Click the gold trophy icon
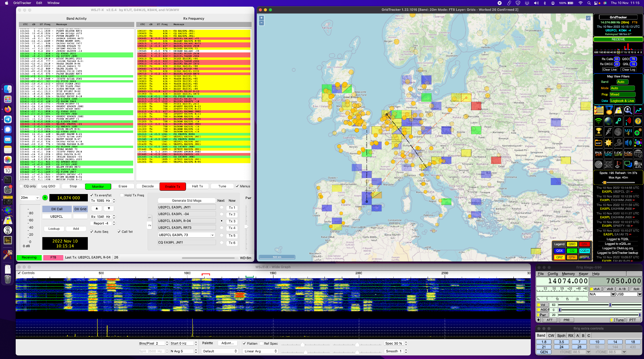 pos(599,132)
